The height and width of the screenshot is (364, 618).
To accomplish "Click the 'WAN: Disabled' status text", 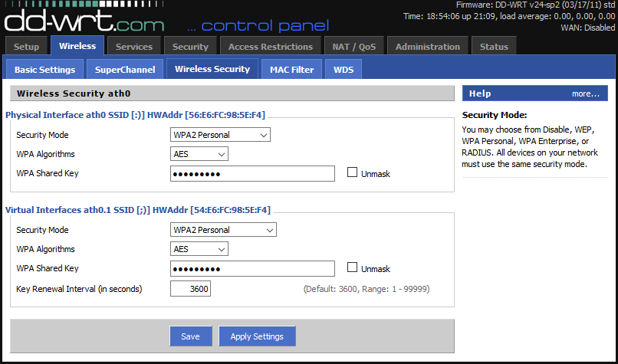I will pos(587,28).
